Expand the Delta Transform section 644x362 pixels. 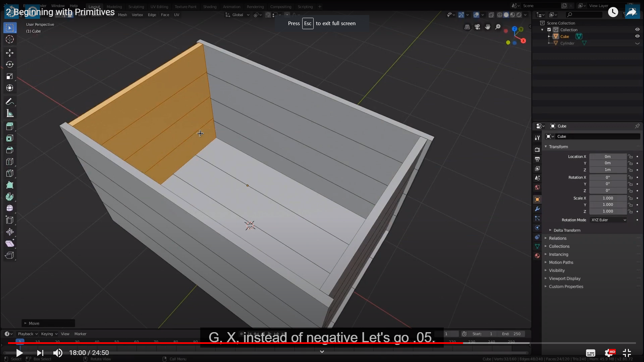(x=567, y=230)
